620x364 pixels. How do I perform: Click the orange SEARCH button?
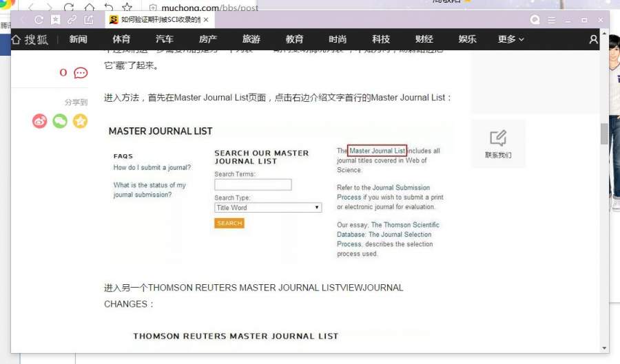[229, 223]
